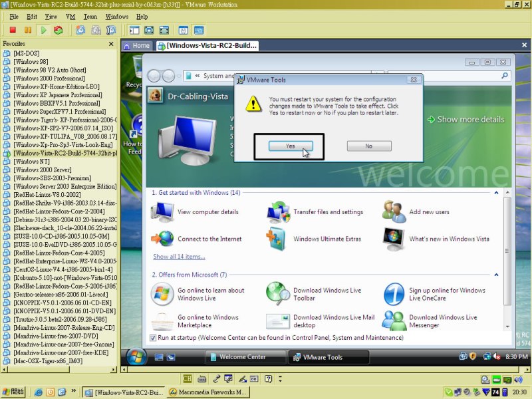Click the host Start button

tap(13, 392)
